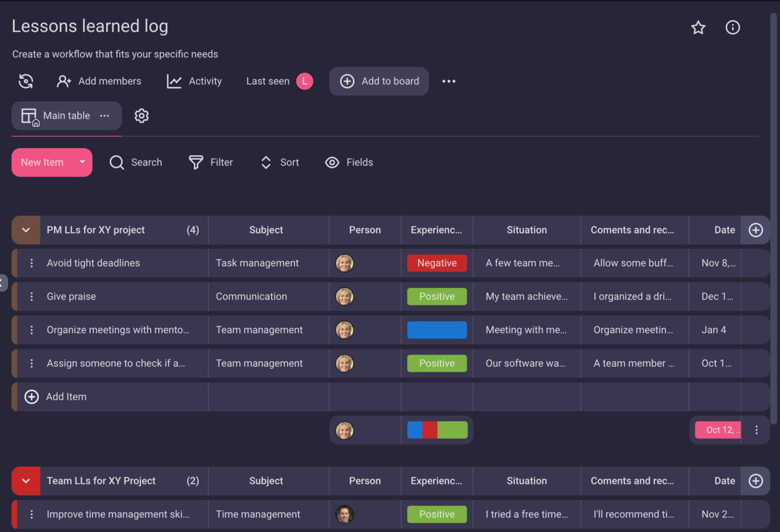The height and width of the screenshot is (532, 780).
Task: Open the New Item dropdown arrow
Action: tap(82, 162)
